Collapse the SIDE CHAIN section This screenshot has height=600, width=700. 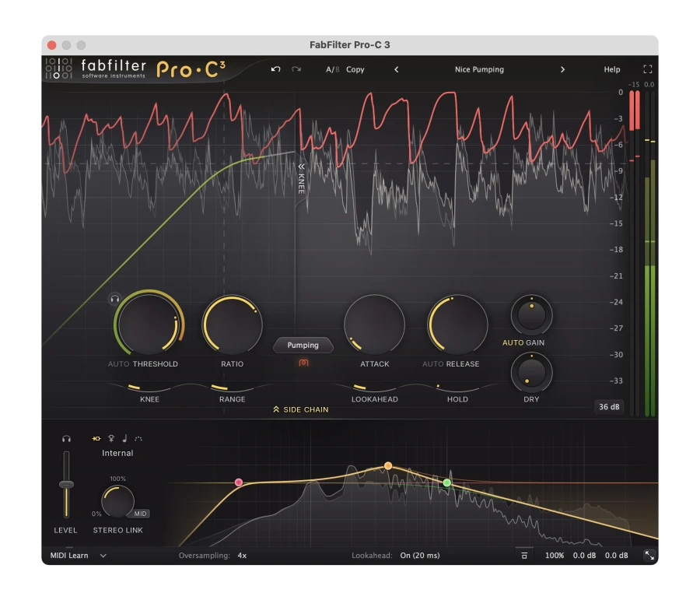tap(300, 409)
